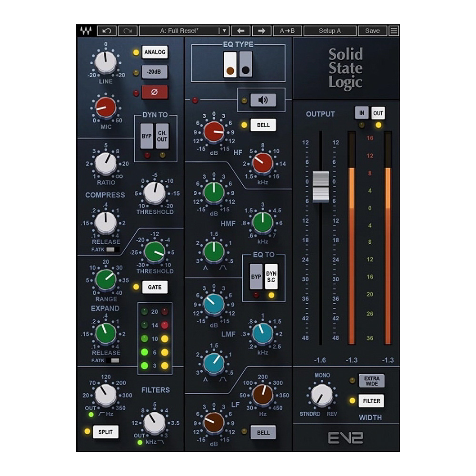Toggle the expander F.ATK switch

pos(113,360)
